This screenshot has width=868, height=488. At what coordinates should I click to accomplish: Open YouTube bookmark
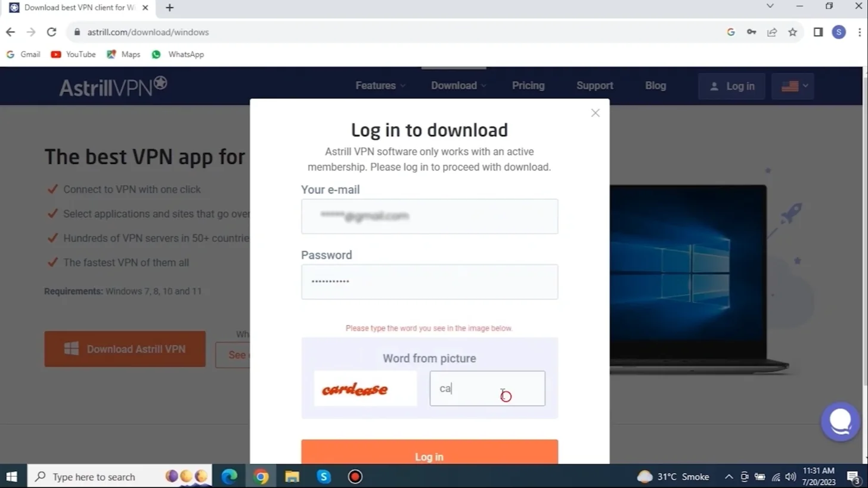coord(73,54)
